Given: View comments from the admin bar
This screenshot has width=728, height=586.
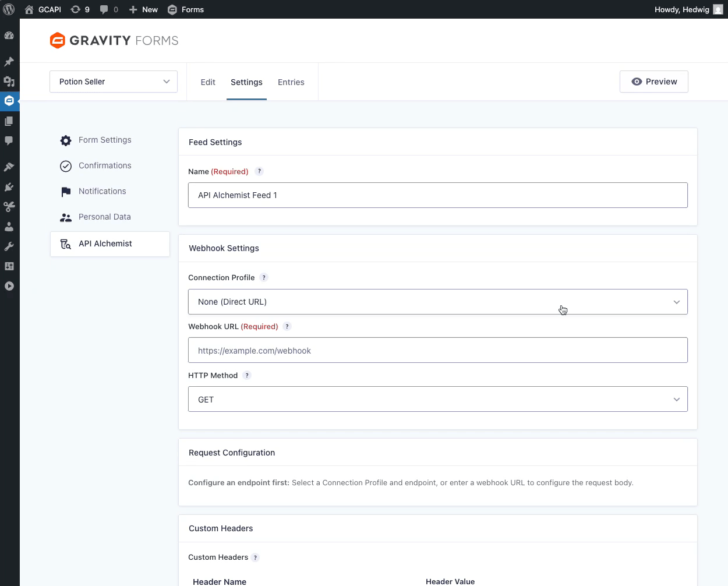Looking at the screenshot, I should pos(109,9).
